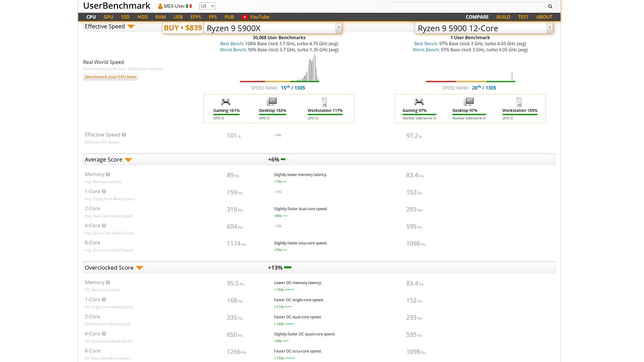Viewport: 644px width, 362px height.
Task: Click 'Slightly faster dual-core speed.' text
Action: (301, 209)
